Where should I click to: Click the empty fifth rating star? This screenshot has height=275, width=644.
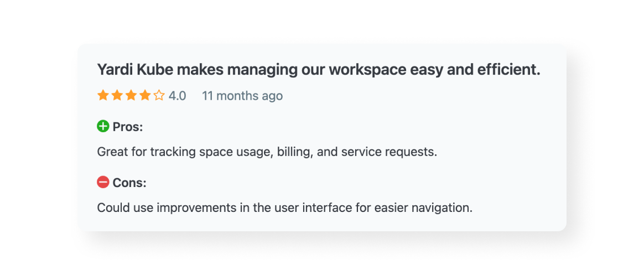click(159, 96)
